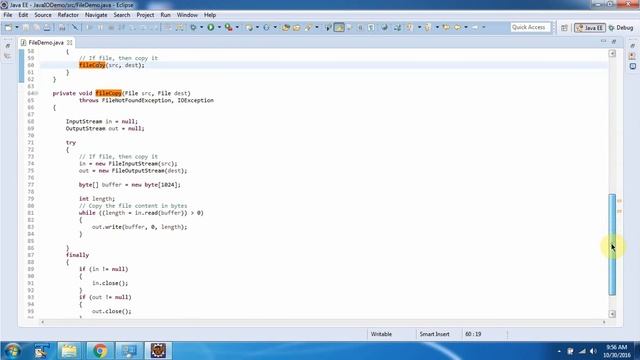Toggle Use Step Filters in toolbar

tap(180, 27)
